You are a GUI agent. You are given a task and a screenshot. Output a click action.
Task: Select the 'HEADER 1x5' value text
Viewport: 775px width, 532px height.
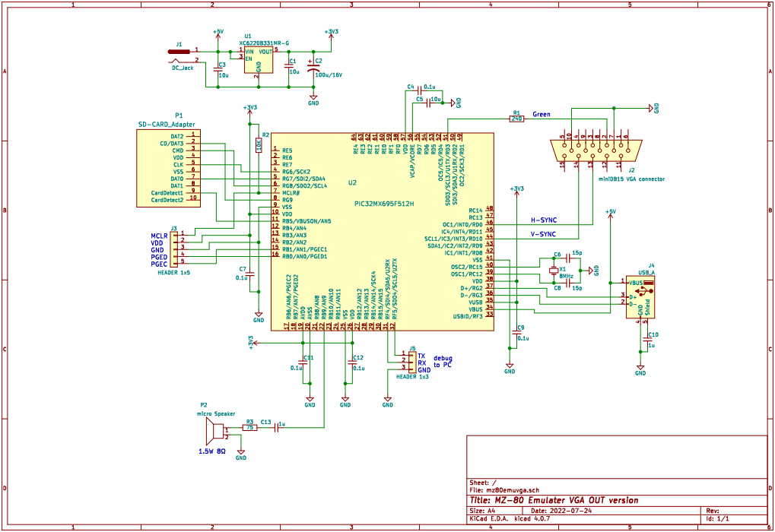(x=173, y=272)
